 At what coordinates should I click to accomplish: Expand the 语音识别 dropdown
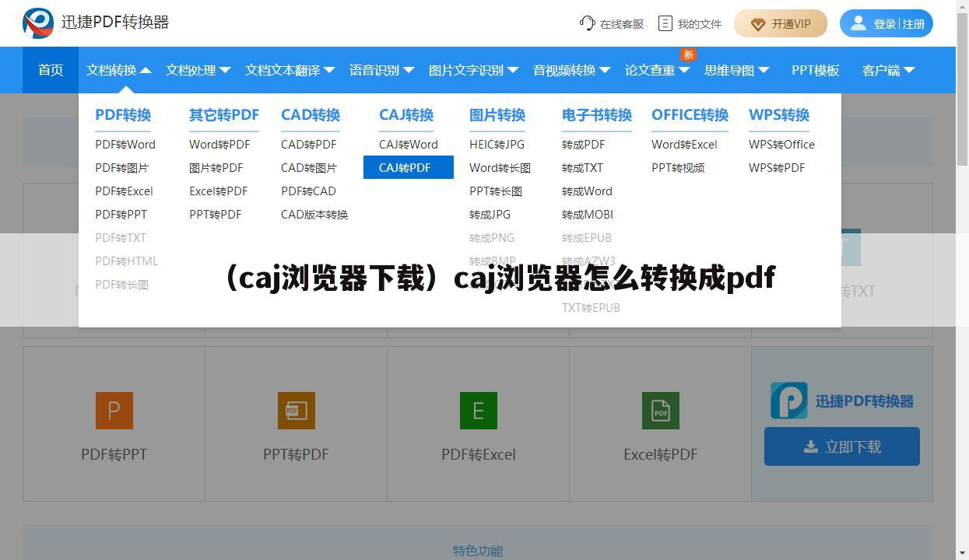pos(409,70)
